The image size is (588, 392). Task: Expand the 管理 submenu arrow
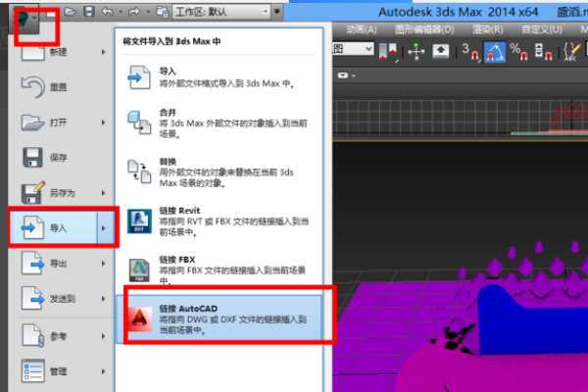coord(104,371)
